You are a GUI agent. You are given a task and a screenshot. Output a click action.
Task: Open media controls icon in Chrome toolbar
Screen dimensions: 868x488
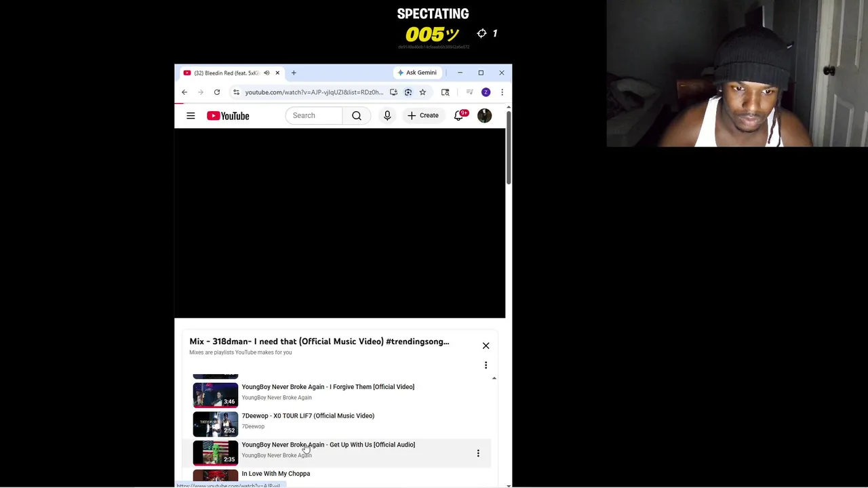[469, 92]
